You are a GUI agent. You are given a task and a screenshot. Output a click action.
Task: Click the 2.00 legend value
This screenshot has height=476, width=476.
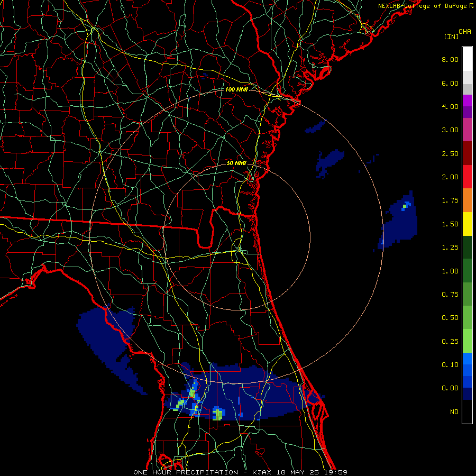(450, 177)
